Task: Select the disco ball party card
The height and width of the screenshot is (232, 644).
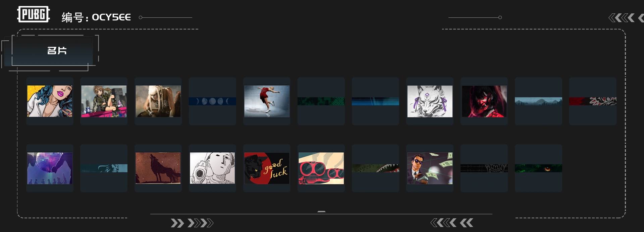Action: 50,168
